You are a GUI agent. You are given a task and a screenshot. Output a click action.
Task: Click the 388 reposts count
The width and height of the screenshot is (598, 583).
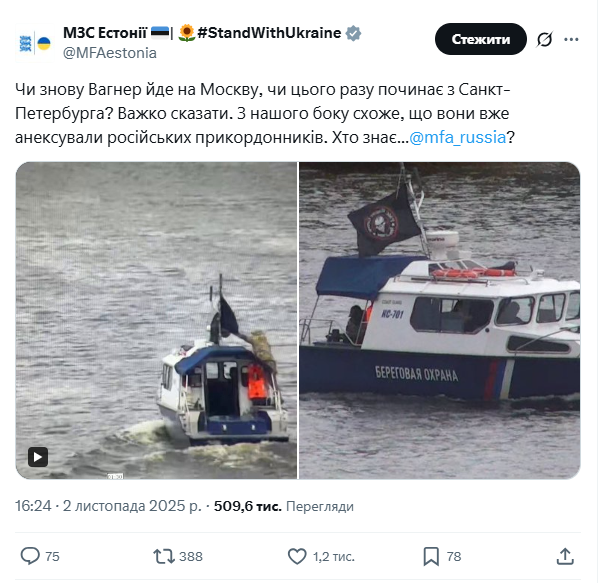click(191, 556)
